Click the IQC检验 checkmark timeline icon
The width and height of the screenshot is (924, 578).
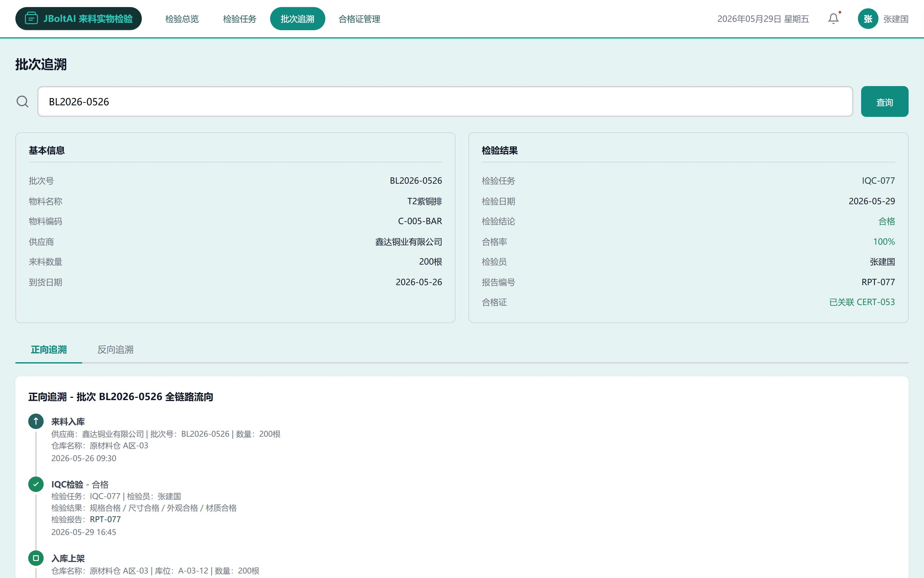point(36,484)
